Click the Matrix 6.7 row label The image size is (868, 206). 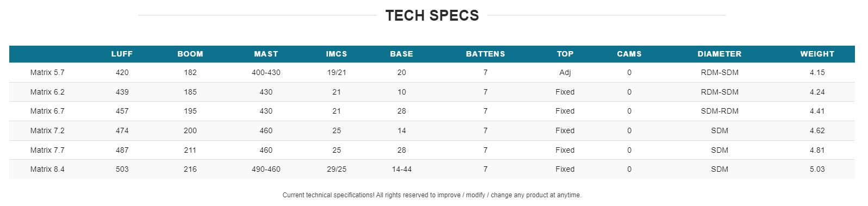47,111
